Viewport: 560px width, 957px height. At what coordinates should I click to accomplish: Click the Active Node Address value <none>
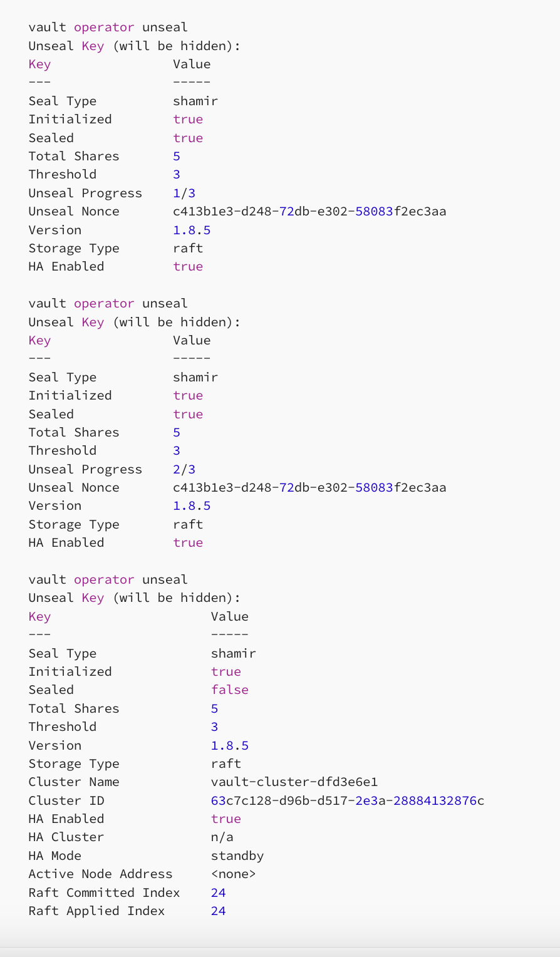[x=233, y=874]
